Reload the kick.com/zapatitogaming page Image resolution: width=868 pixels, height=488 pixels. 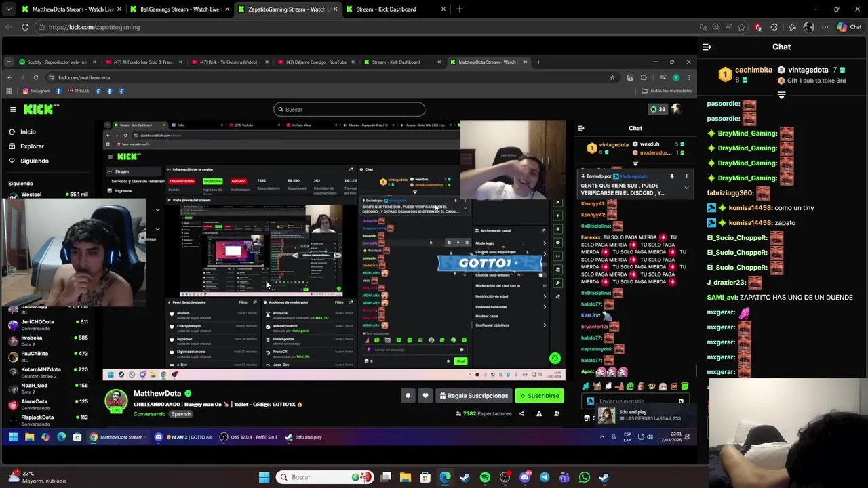coord(25,27)
